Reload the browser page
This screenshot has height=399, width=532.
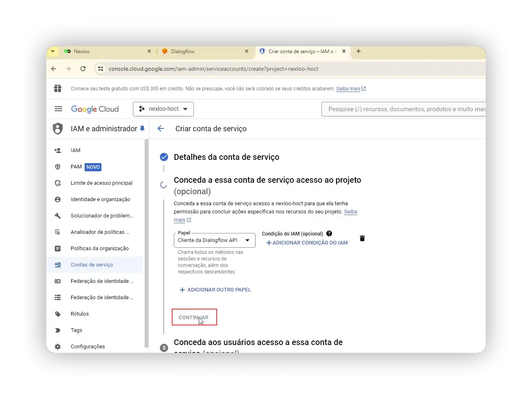pos(83,69)
